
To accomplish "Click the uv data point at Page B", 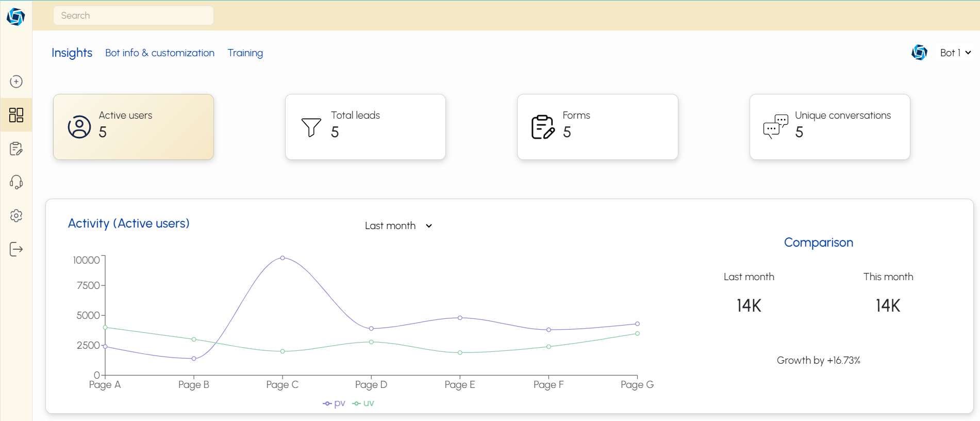I will pos(194,339).
